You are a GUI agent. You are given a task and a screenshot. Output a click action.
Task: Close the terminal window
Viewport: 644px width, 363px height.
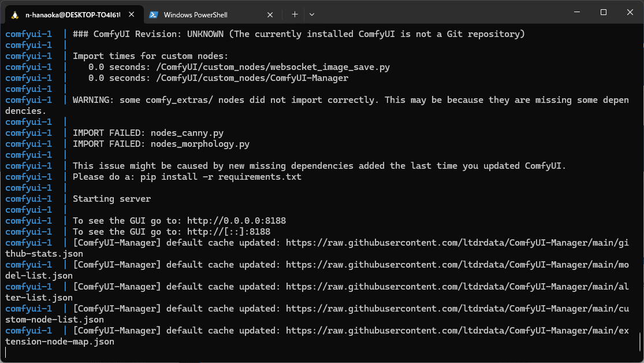630,12
